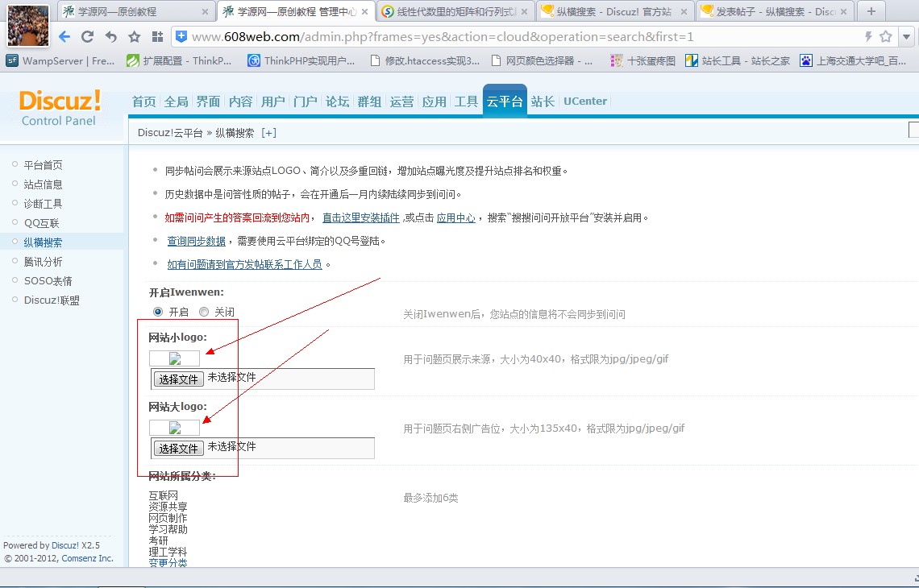Click the browser back arrow
The width and height of the screenshot is (919, 588).
point(64,37)
